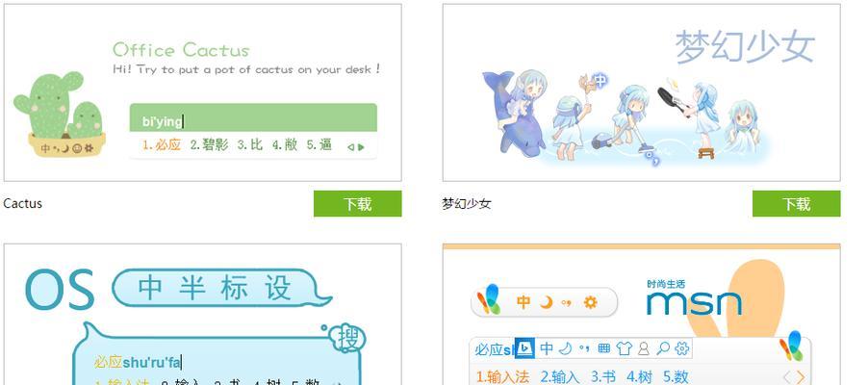868x385 pixels.
Task: Go back with grey left candidate arrow
Action: 787,378
